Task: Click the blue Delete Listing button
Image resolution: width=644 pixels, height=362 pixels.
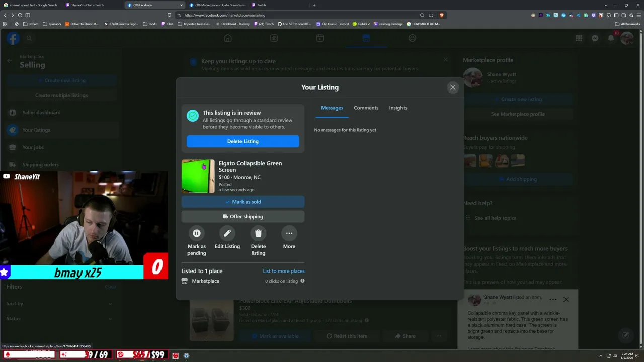Action: coord(243,141)
